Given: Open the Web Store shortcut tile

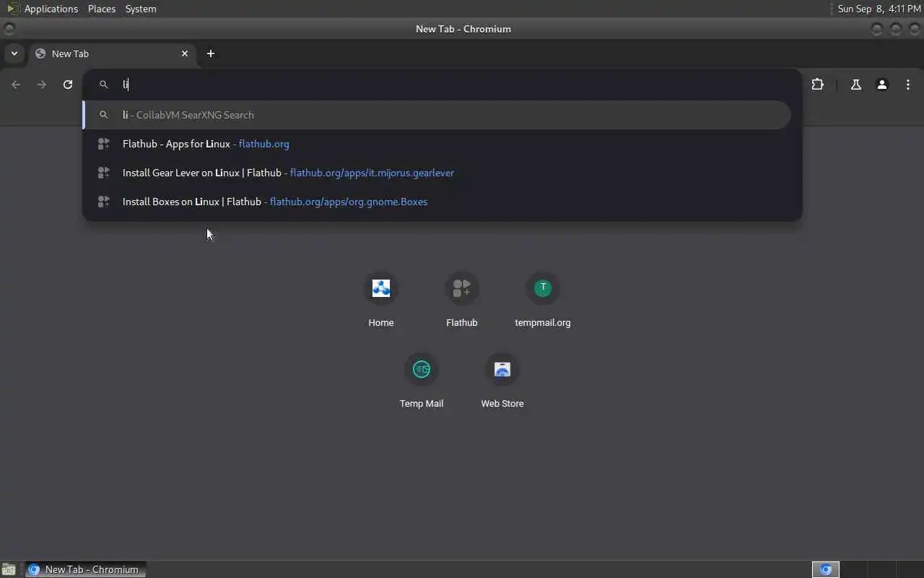Looking at the screenshot, I should tap(502, 381).
